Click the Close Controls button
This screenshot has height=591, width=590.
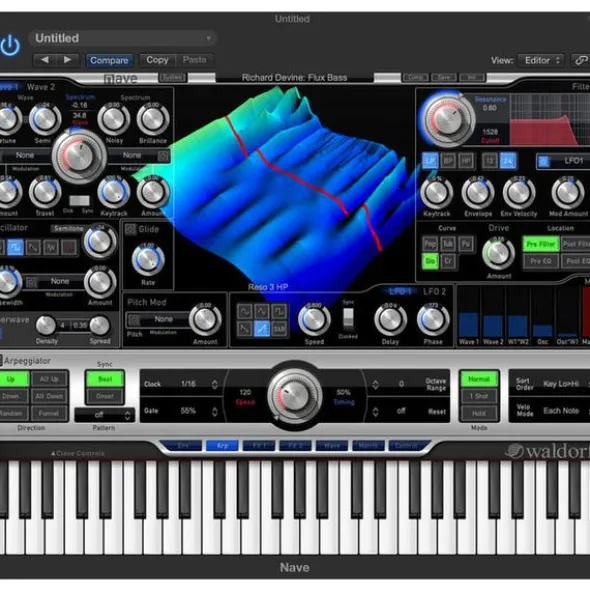[x=77, y=453]
